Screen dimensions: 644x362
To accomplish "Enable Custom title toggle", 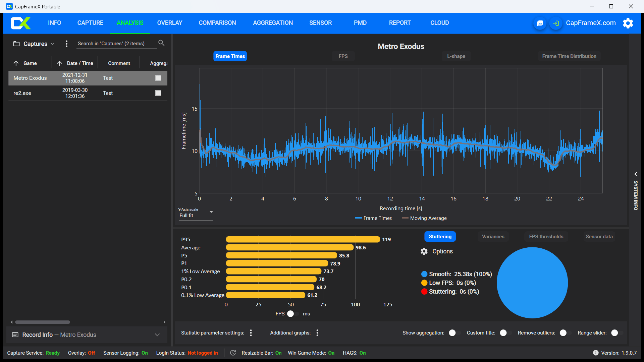I will pyautogui.click(x=506, y=333).
